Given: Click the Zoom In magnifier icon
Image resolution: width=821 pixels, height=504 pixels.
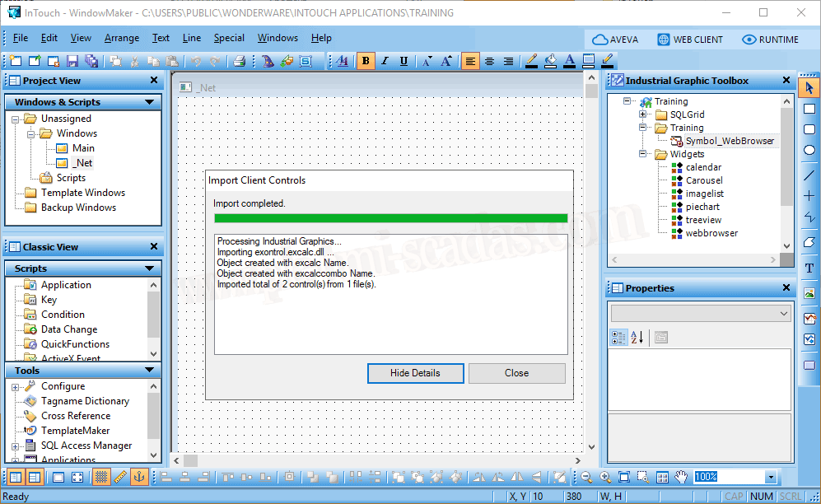Looking at the screenshot, I should coord(605,477).
